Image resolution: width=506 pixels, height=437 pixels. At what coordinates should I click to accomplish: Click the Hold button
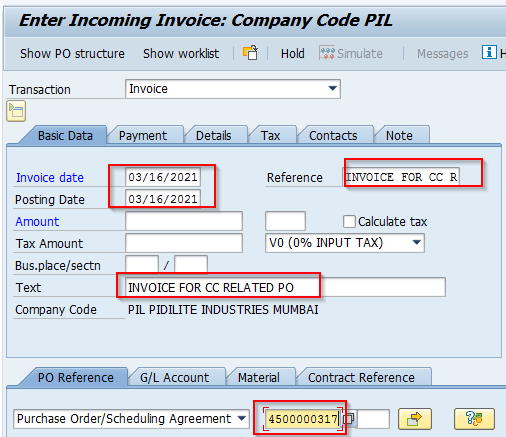click(x=293, y=54)
